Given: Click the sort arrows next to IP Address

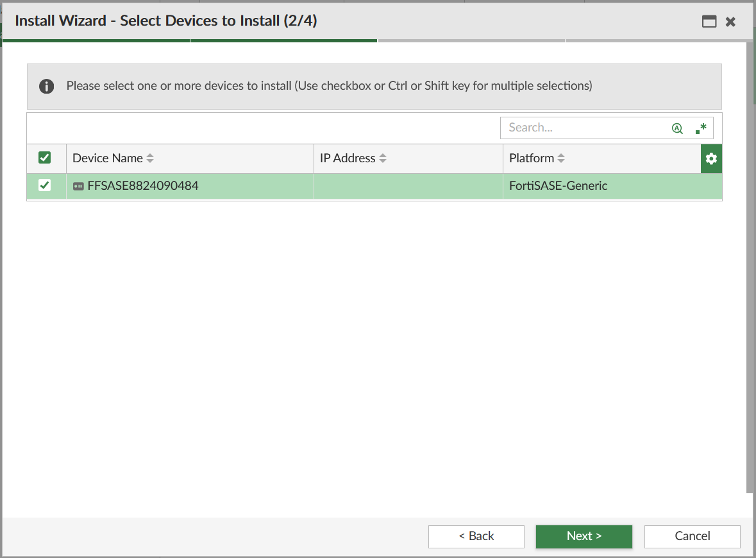Looking at the screenshot, I should point(383,158).
